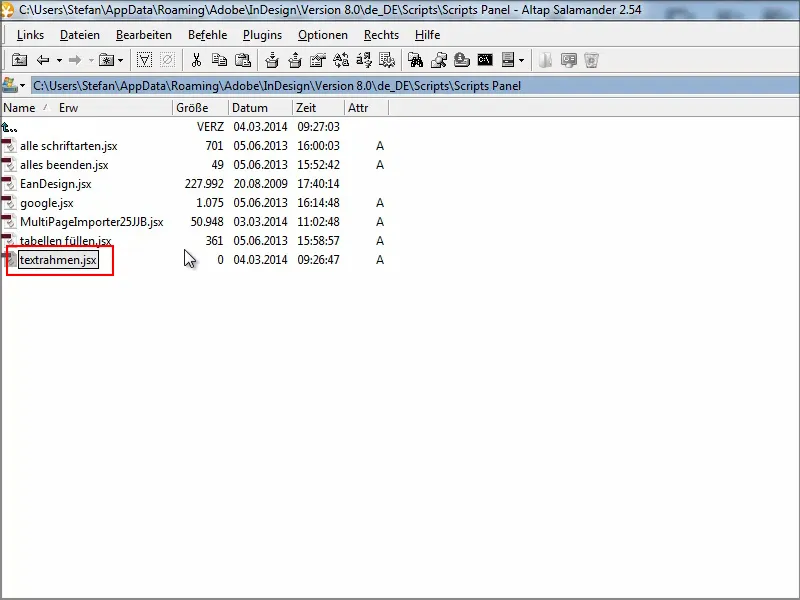Image resolution: width=800 pixels, height=600 pixels.
Task: Sort by the Zeit column header
Action: (x=319, y=108)
